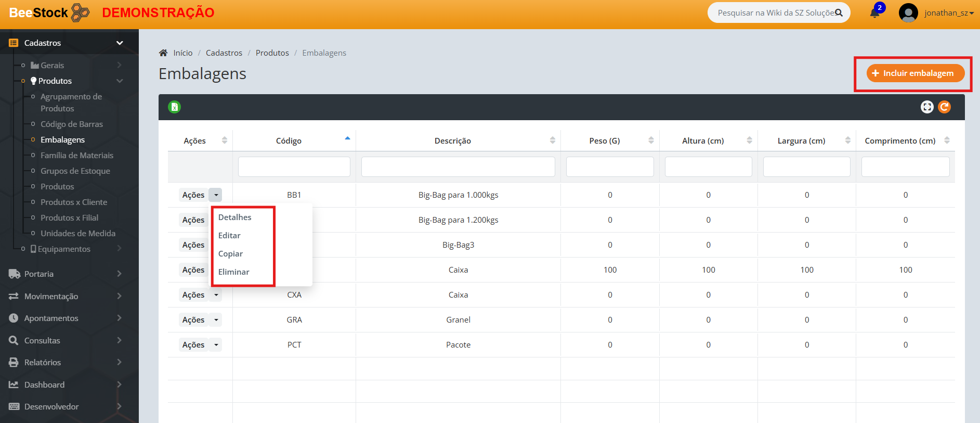Open the notifications bell icon

pos(875,13)
